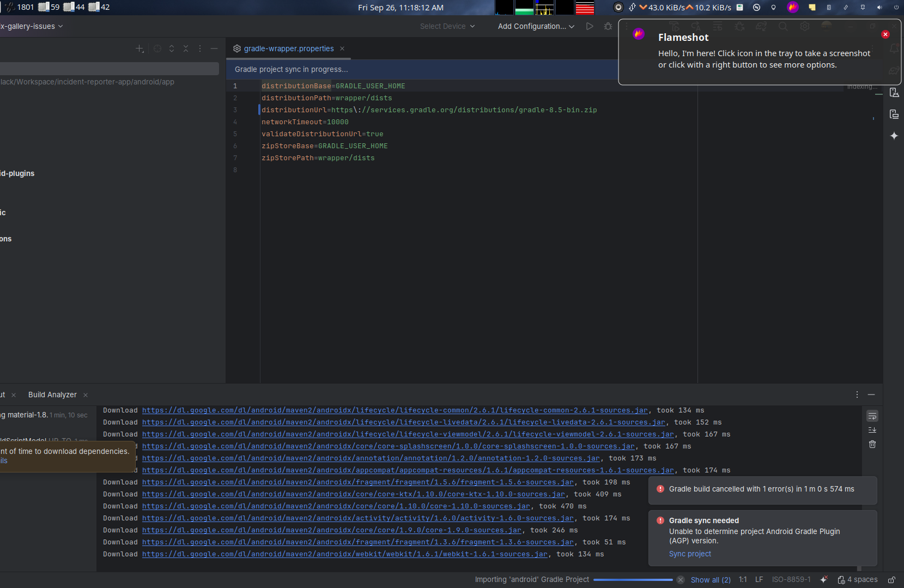Toggle soft-wrap in build output
Screen dimensions: 904x588
872,416
